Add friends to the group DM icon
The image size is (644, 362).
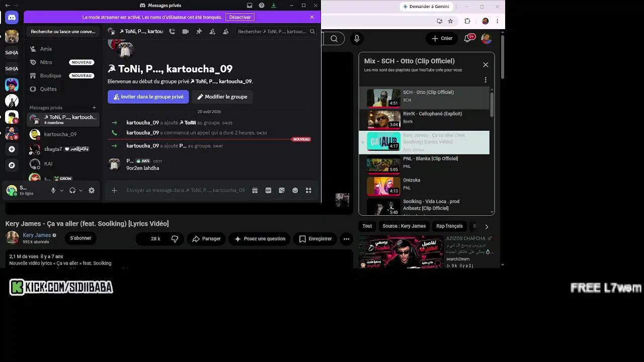coord(212,31)
